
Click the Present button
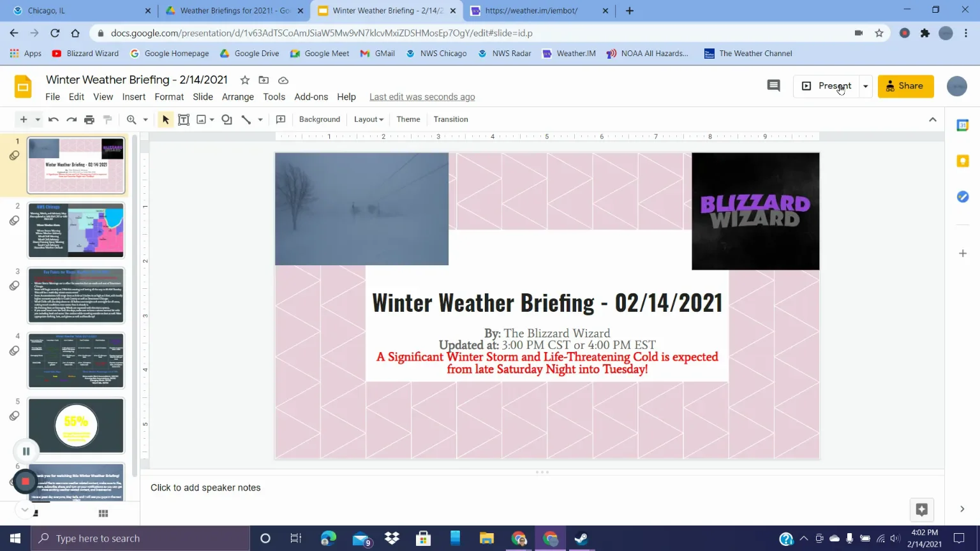pyautogui.click(x=826, y=86)
